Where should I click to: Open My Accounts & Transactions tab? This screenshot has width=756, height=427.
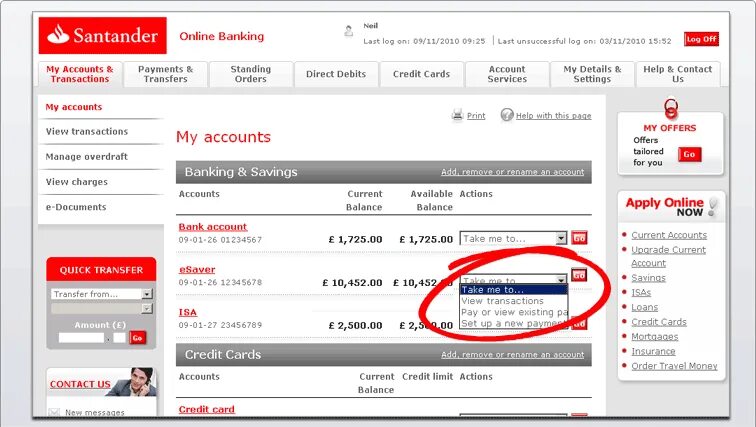point(80,74)
